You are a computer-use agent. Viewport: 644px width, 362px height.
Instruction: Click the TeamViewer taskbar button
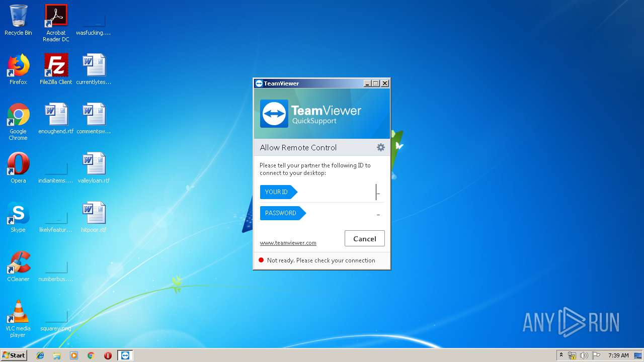pos(125,355)
